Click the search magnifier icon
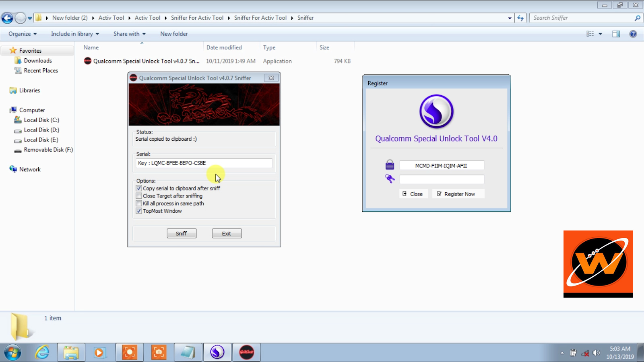The height and width of the screenshot is (362, 644). tap(637, 18)
